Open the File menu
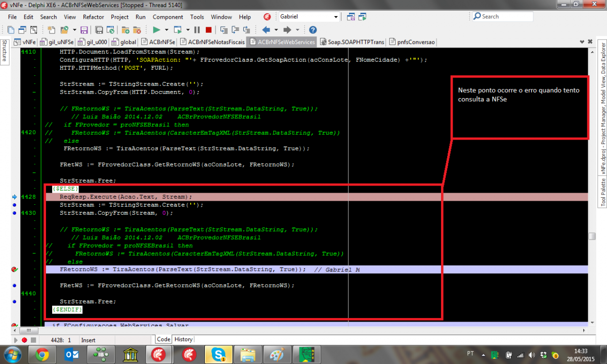607x364 pixels. pos(13,17)
